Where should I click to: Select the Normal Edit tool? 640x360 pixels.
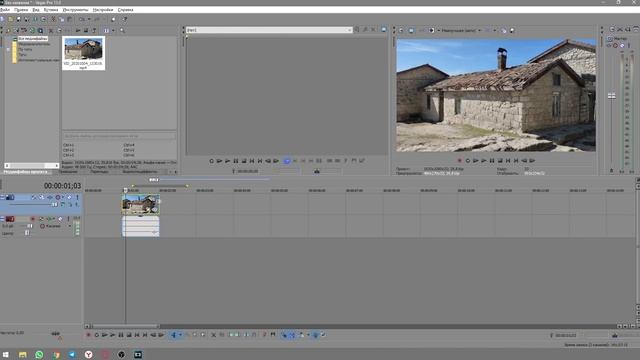[x=173, y=335]
